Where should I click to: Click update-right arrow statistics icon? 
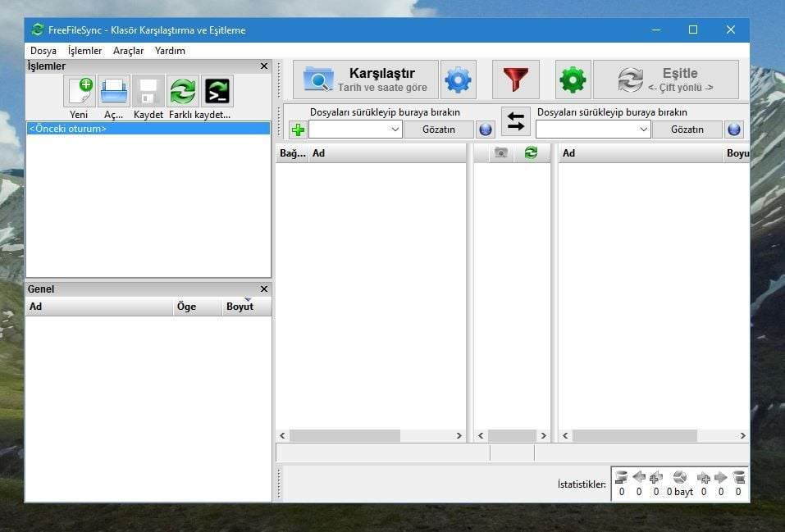[x=721, y=477]
